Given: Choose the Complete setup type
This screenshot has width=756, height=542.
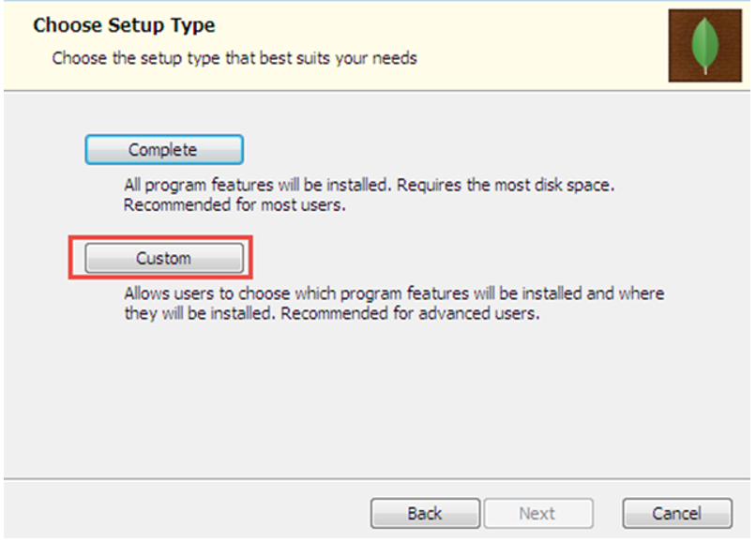Looking at the screenshot, I should tap(163, 150).
